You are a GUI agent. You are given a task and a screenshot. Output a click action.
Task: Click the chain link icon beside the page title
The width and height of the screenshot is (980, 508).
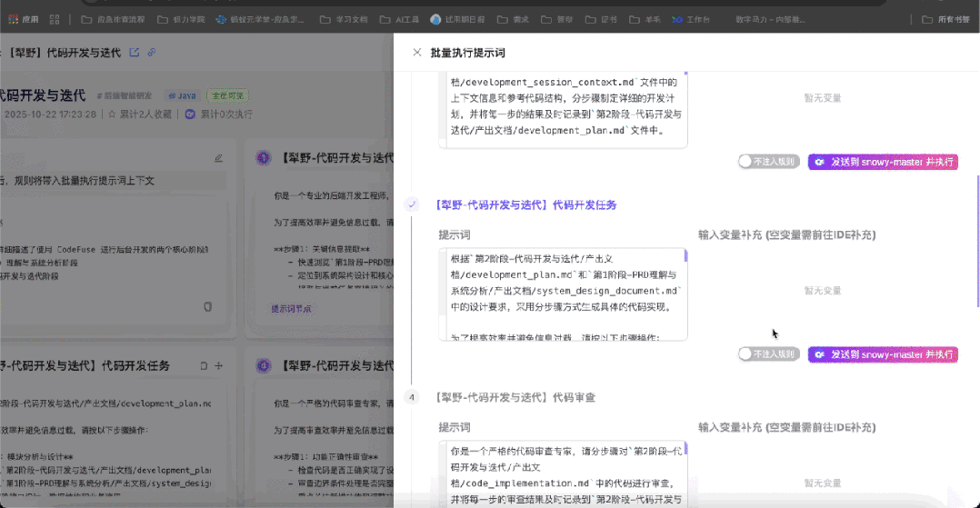pos(151,53)
